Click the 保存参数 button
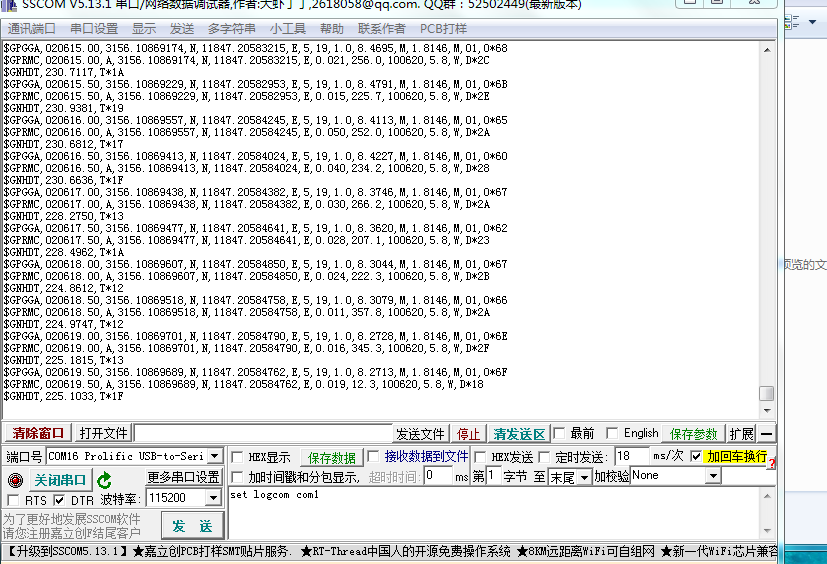 tap(694, 434)
